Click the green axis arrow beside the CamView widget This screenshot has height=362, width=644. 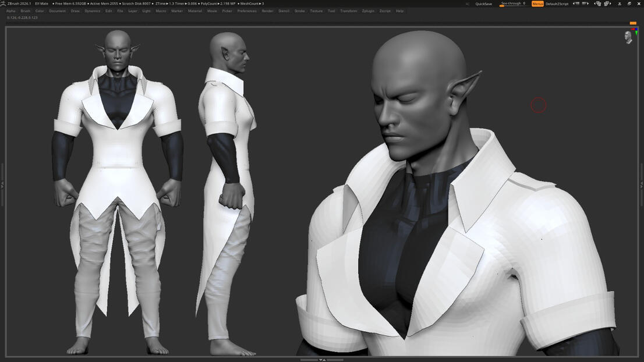(x=636, y=33)
